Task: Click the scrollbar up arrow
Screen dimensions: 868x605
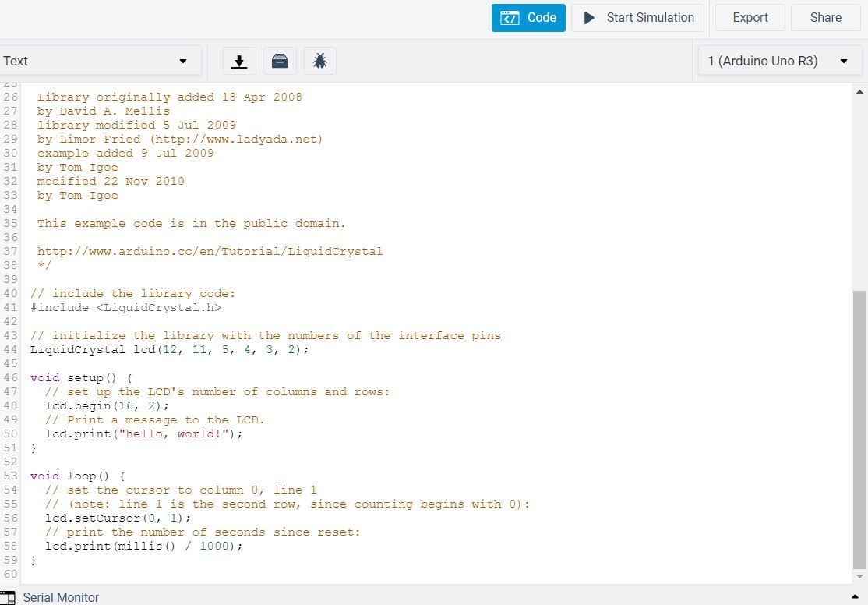Action: point(860,90)
